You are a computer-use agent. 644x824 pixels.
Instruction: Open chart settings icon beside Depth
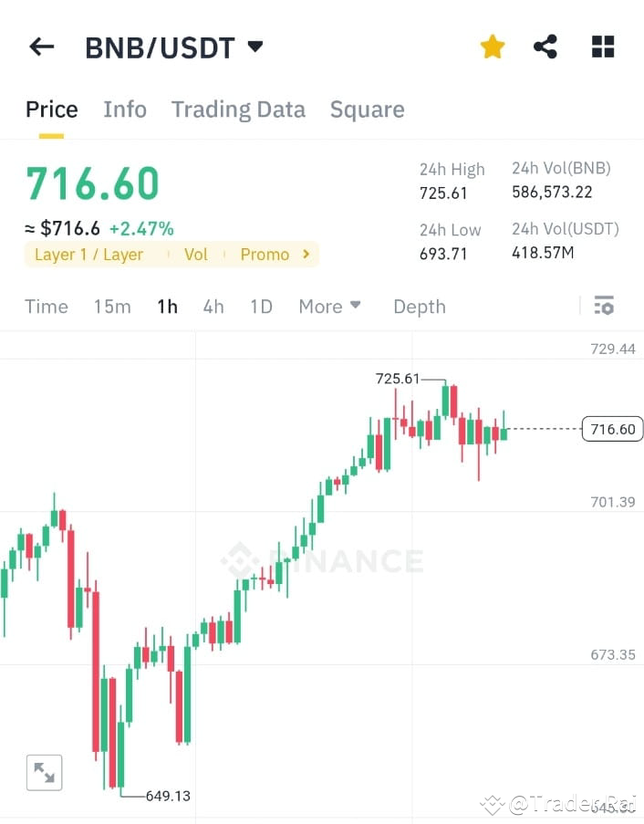pos(604,307)
